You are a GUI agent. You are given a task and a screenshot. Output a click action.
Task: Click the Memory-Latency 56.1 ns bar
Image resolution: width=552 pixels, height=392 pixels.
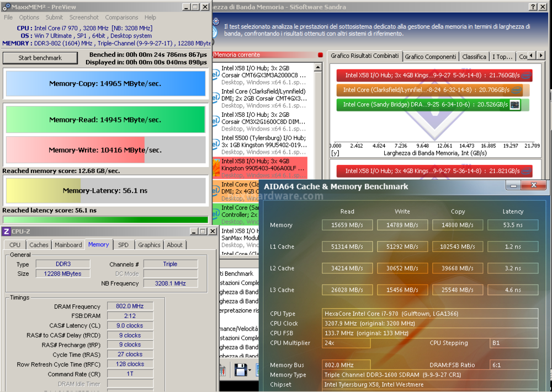[105, 191]
